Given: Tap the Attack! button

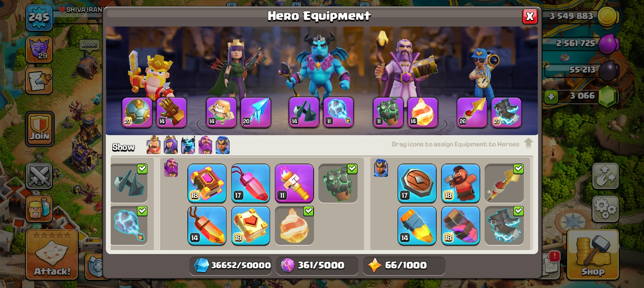Looking at the screenshot, I should [52, 255].
